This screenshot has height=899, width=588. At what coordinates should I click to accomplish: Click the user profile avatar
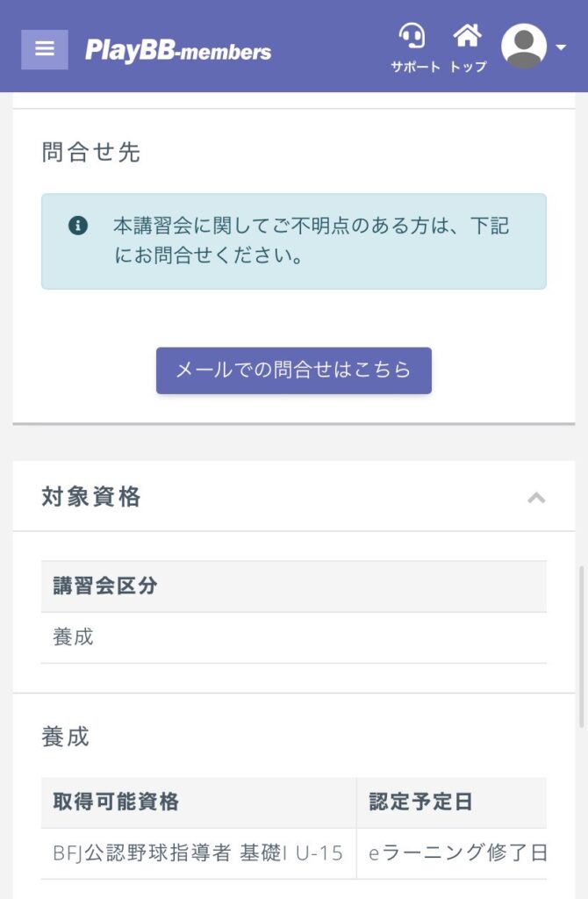coord(523,47)
